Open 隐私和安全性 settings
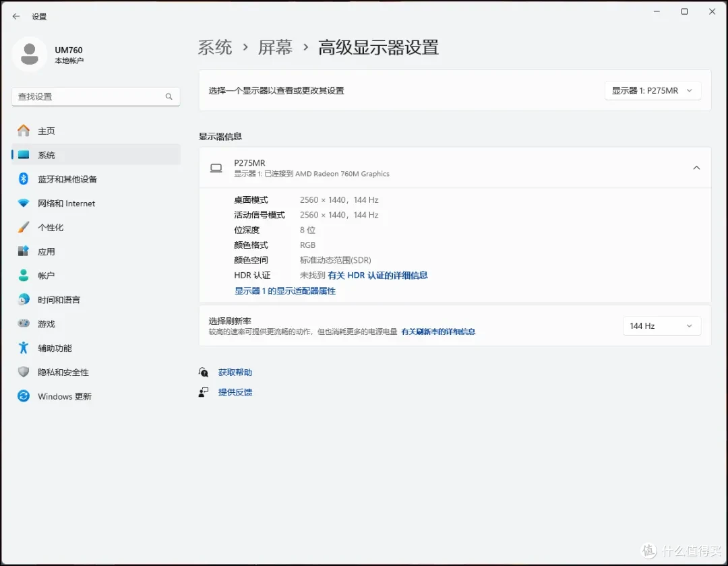Viewport: 728px width, 566px height. 96,372
